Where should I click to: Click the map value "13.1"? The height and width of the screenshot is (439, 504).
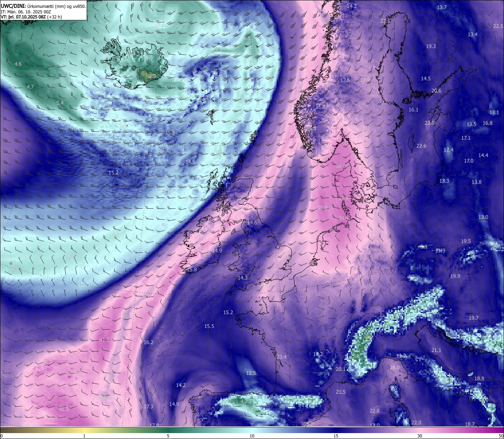coord(494,113)
